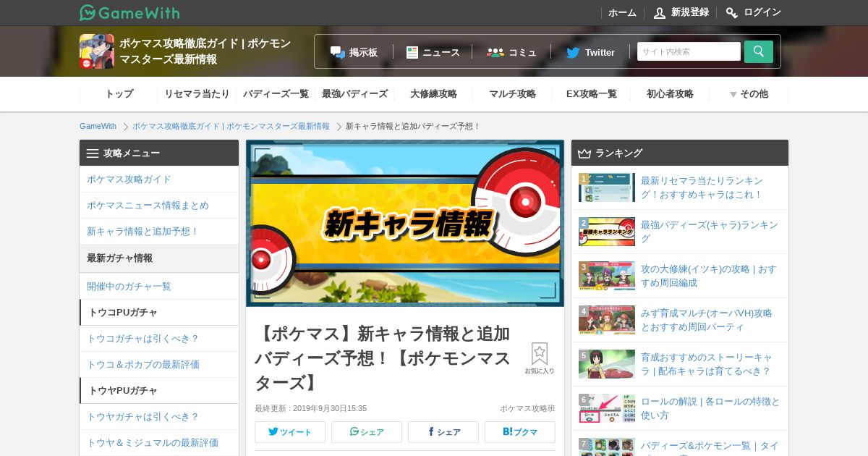This screenshot has width=868, height=456.
Task: Click the 最新ガチャ情報 section header
Action: pyautogui.click(x=159, y=258)
